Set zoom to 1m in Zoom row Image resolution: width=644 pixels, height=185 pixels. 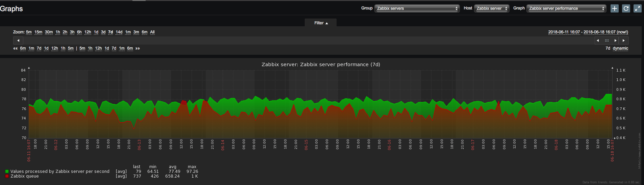point(128,32)
